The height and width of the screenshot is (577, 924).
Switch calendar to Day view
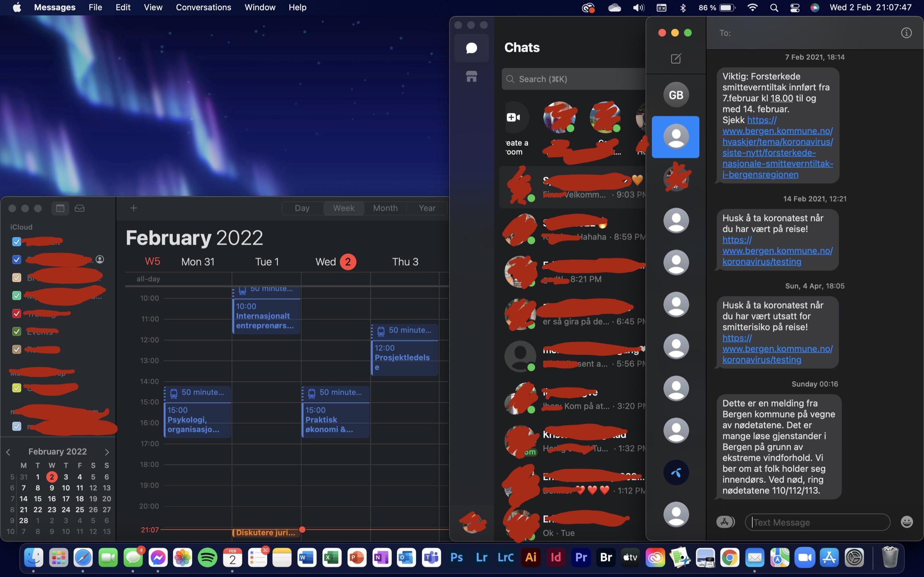tap(302, 208)
